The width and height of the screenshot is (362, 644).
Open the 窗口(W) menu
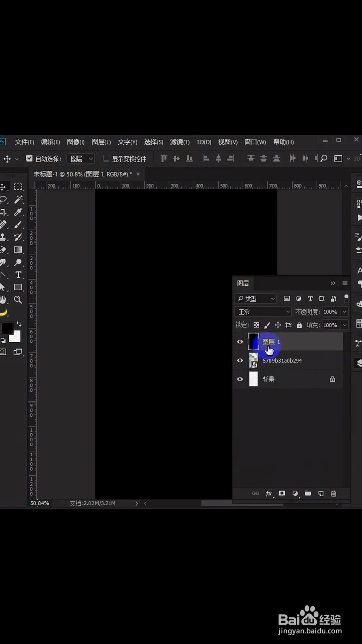click(255, 142)
